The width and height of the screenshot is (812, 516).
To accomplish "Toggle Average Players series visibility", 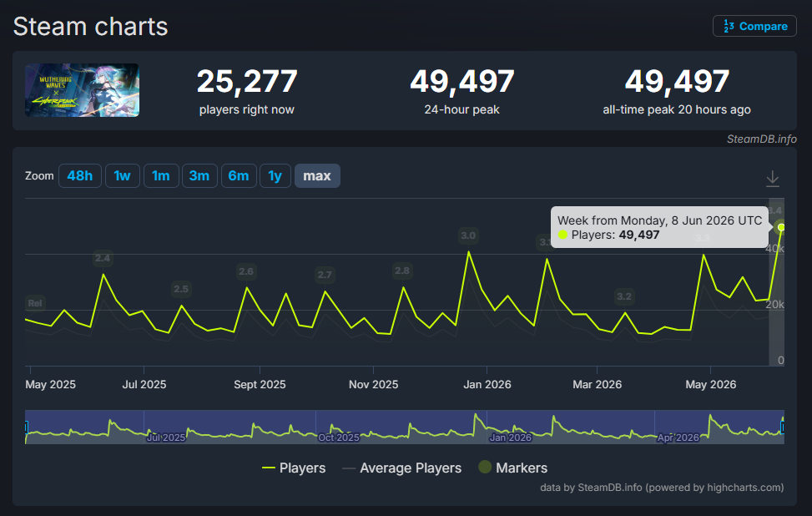I will tap(402, 468).
